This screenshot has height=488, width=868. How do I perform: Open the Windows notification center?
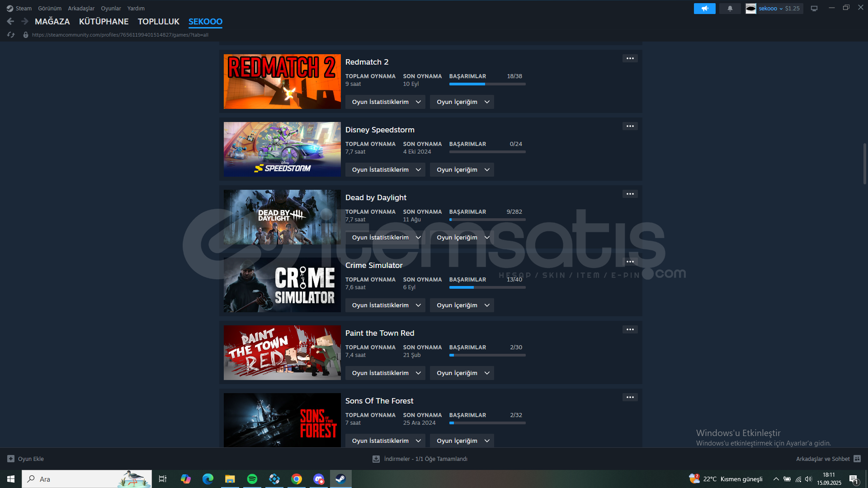click(854, 479)
